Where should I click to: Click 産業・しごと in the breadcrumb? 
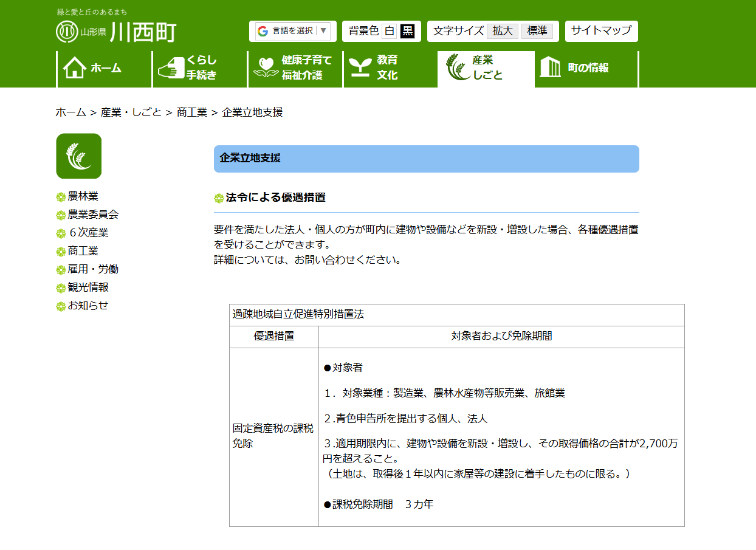point(131,112)
